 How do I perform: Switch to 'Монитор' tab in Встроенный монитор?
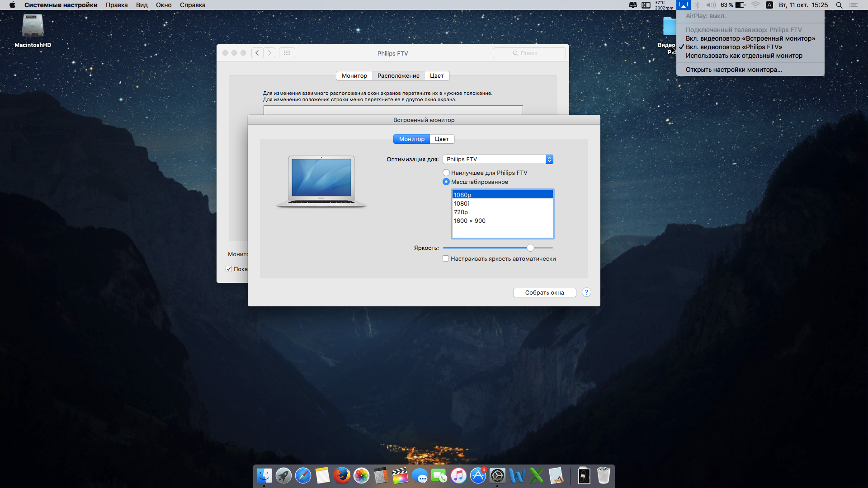tap(411, 139)
